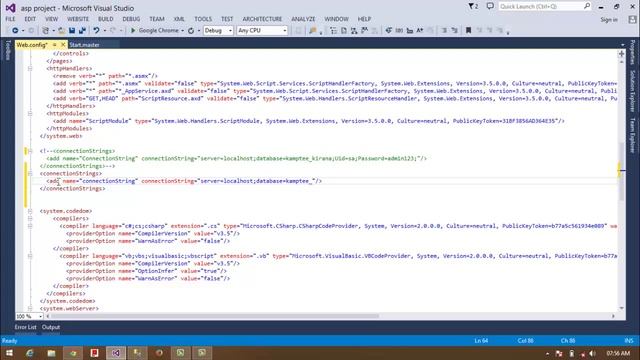Toggle a bookmark with the bookmark icon

click(469, 31)
